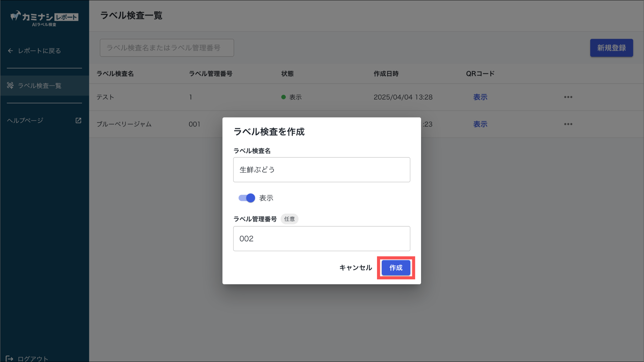Click the ラベル検査名 field containing 生鮮ぶどう
The image size is (644, 362).
coord(321,170)
